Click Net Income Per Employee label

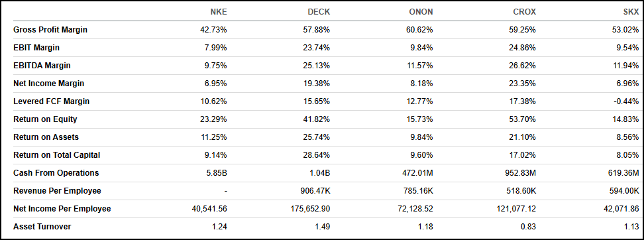[x=62, y=209]
